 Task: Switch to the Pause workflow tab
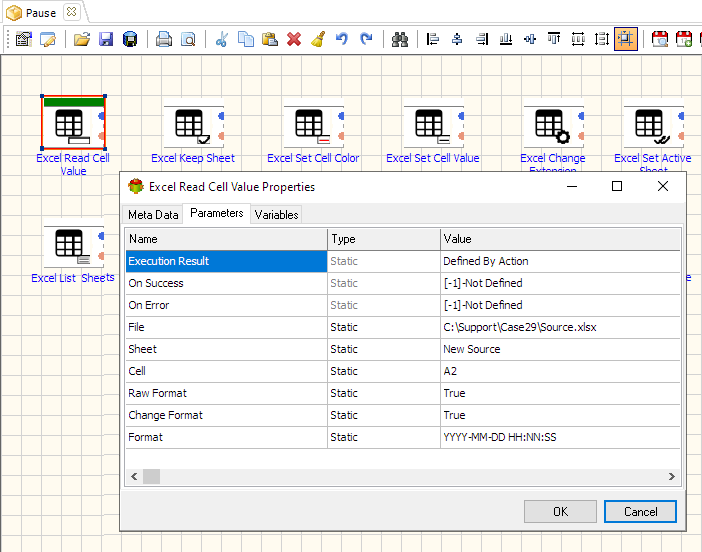tap(41, 13)
